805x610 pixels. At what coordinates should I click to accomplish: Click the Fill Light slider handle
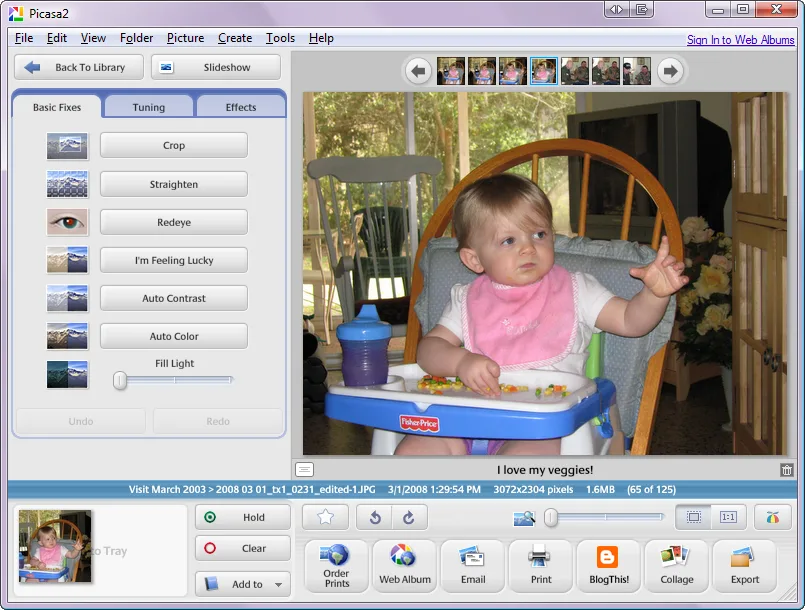click(x=120, y=380)
